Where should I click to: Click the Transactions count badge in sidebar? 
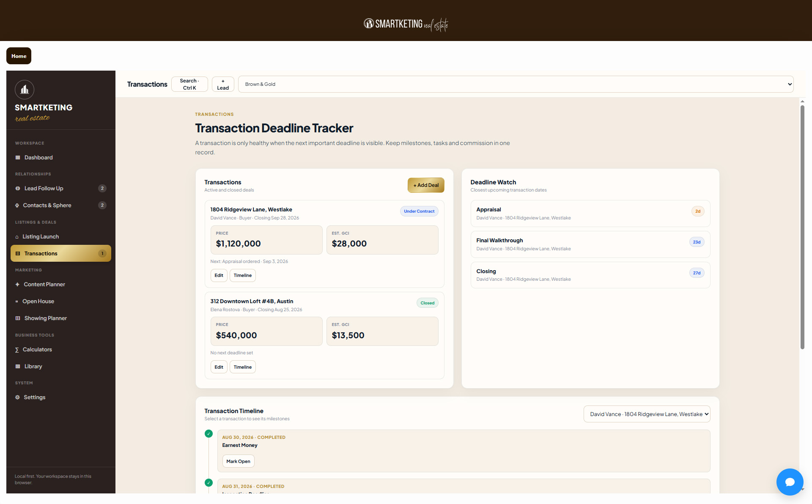click(x=102, y=254)
